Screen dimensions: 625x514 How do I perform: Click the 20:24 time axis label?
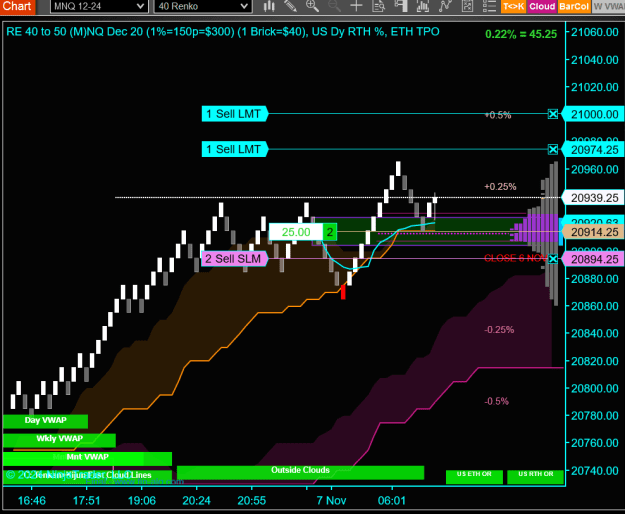[x=197, y=501]
